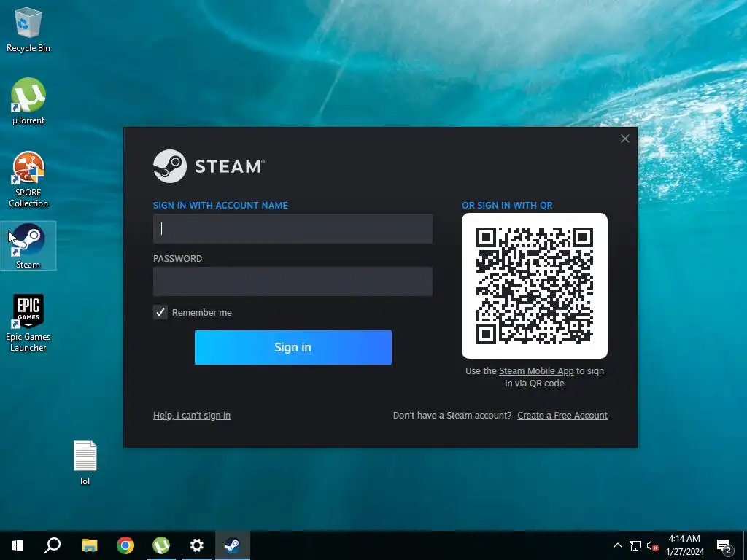
Task: Open the Steam Mobile App link
Action: coord(536,371)
